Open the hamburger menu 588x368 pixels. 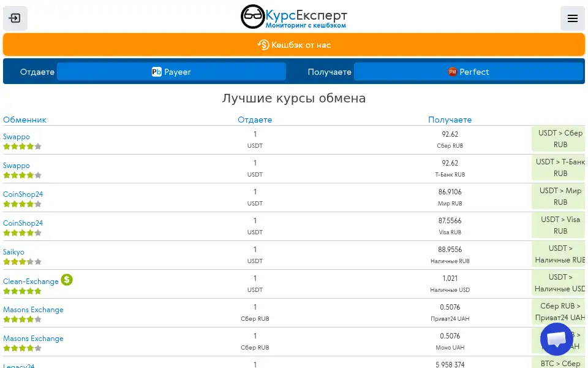[572, 18]
